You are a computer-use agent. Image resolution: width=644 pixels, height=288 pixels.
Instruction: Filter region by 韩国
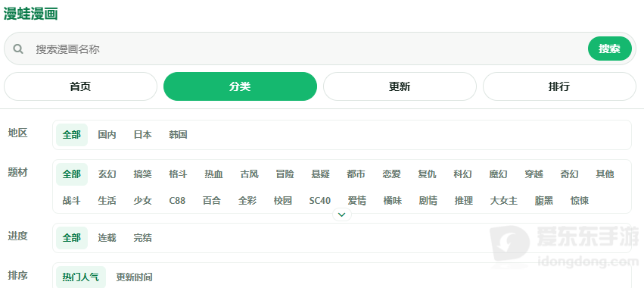click(x=179, y=135)
